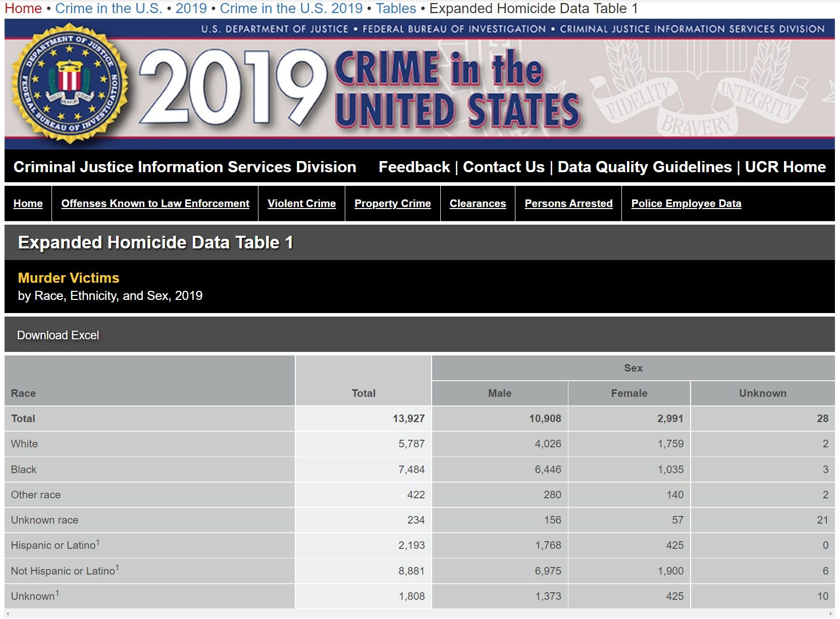The image size is (840, 619).
Task: Click the Not Hispanic male value 6,975
Action: (x=548, y=571)
